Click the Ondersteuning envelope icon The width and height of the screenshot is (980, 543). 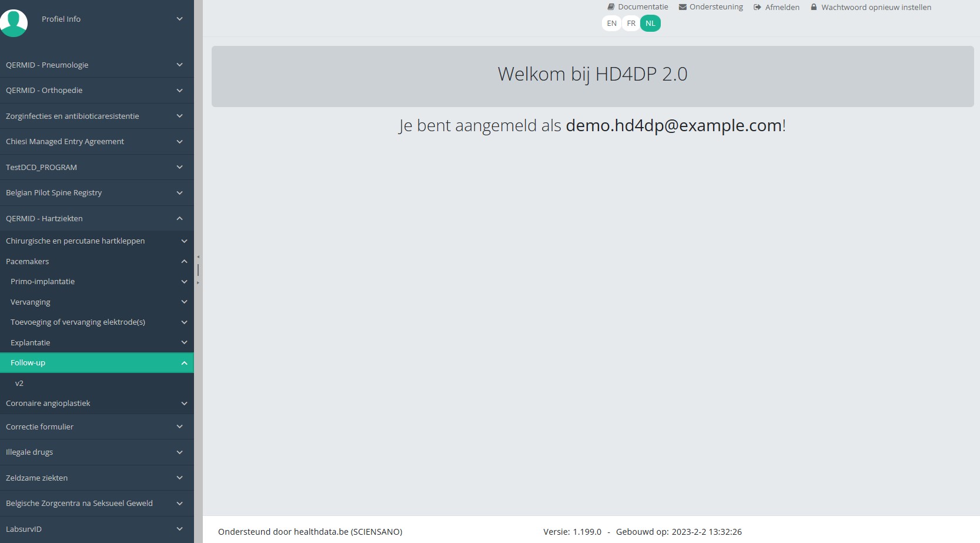683,7
